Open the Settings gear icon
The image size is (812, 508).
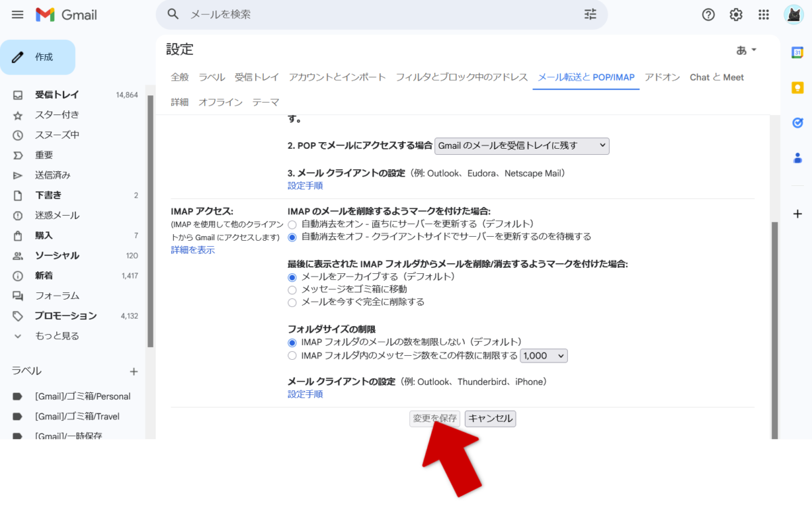pos(736,15)
